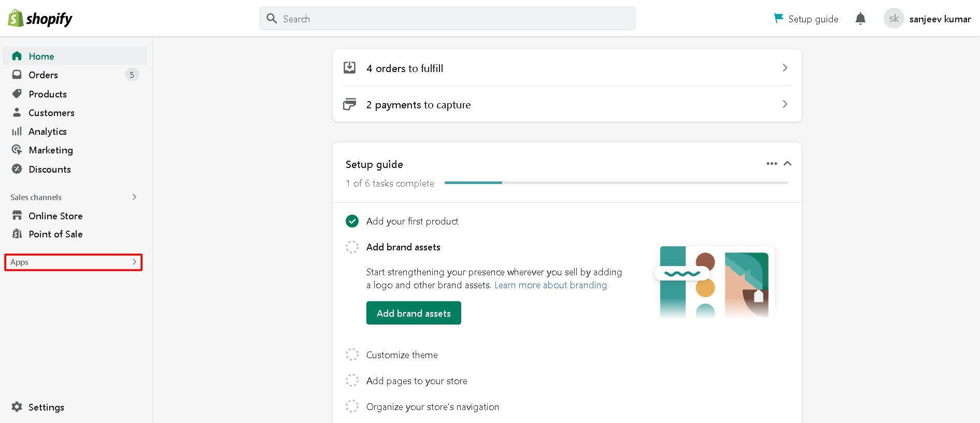Open the Setup guide three-dot menu
The width and height of the screenshot is (980, 423).
pyautogui.click(x=772, y=163)
